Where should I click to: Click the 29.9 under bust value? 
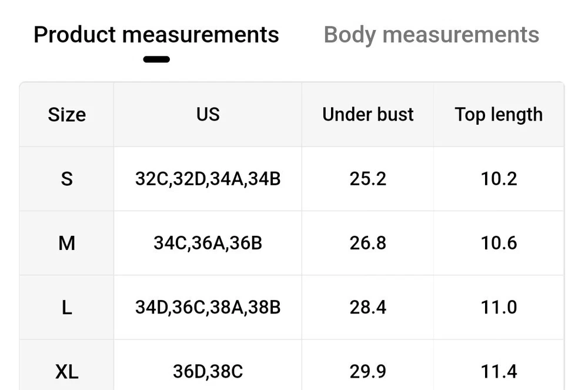click(x=368, y=372)
